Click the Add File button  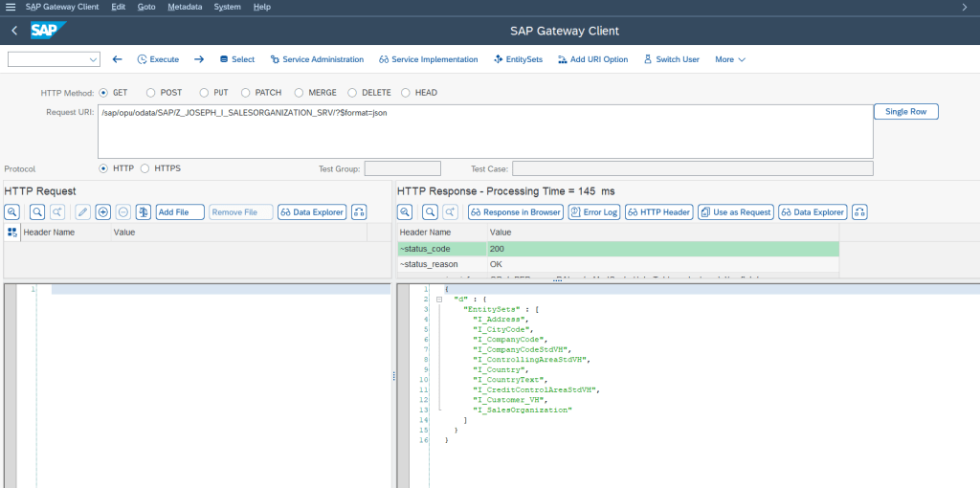180,211
